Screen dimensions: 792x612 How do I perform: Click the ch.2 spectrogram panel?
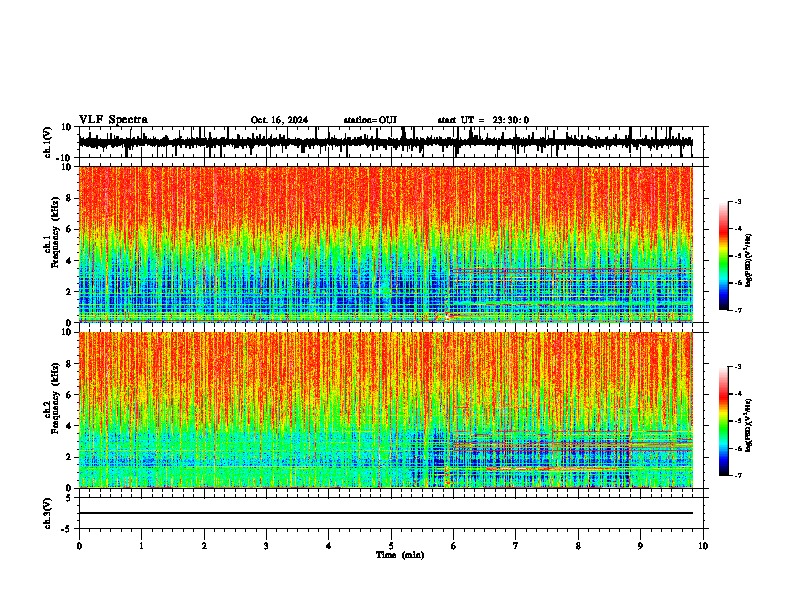386,410
